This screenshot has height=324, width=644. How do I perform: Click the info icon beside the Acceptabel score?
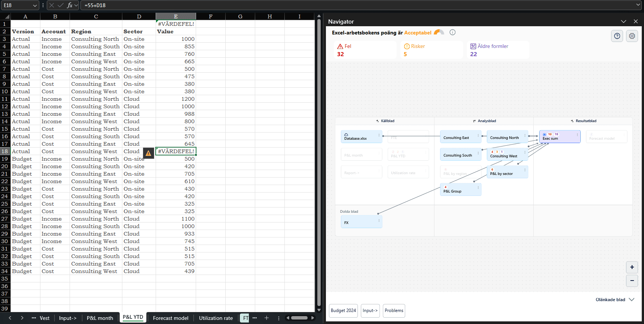(452, 32)
